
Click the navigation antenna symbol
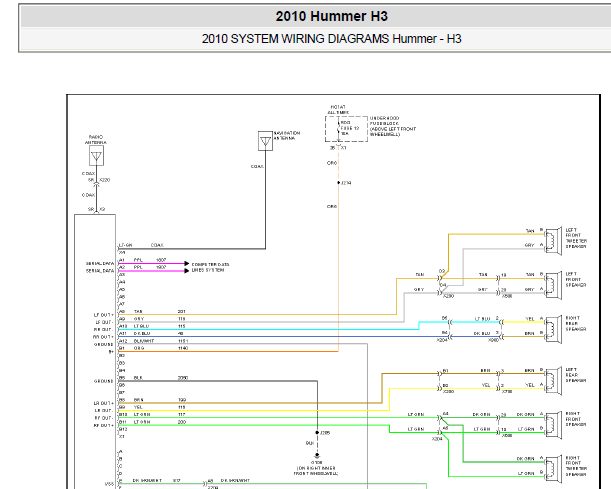pos(265,141)
